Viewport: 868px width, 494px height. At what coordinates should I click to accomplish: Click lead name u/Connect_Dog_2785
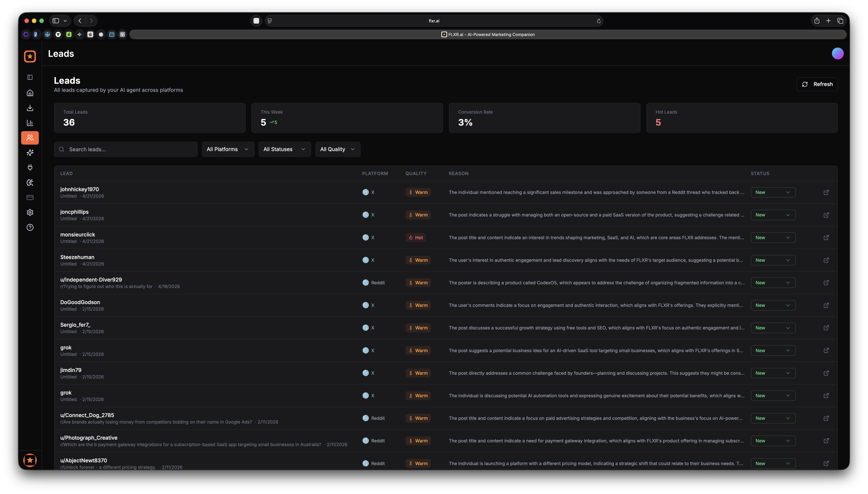[x=87, y=415]
